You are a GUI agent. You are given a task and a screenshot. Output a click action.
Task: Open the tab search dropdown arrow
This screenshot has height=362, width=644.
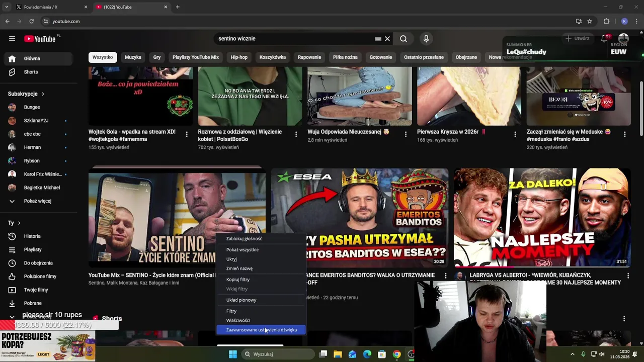click(6, 7)
